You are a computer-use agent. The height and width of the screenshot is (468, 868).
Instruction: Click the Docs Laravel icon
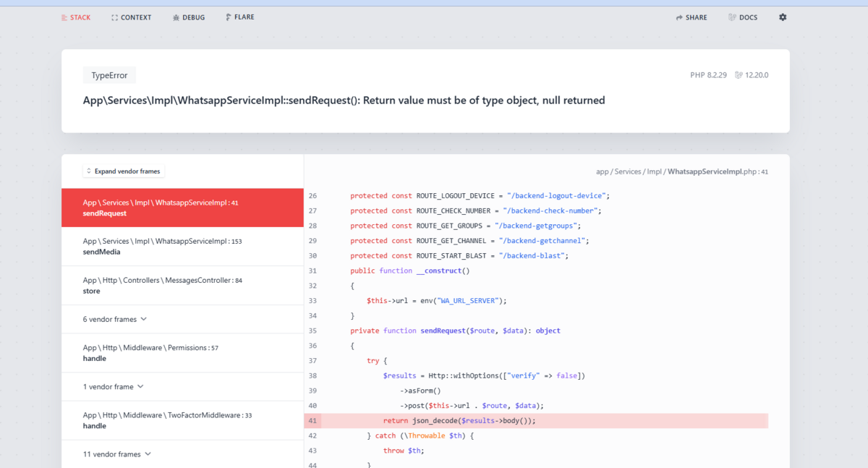732,17
